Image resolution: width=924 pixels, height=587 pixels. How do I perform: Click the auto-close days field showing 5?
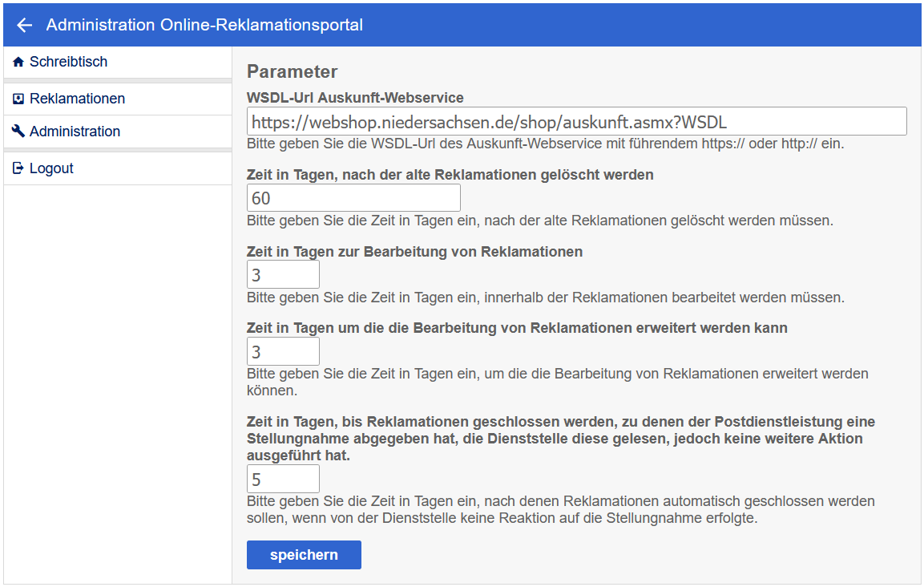click(283, 480)
